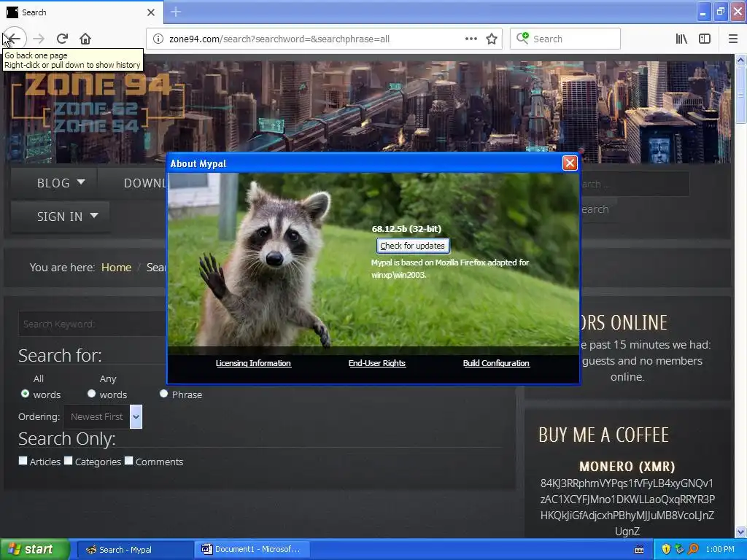Check the Comments checkbox
Screen dimensions: 747x560
tap(128, 461)
